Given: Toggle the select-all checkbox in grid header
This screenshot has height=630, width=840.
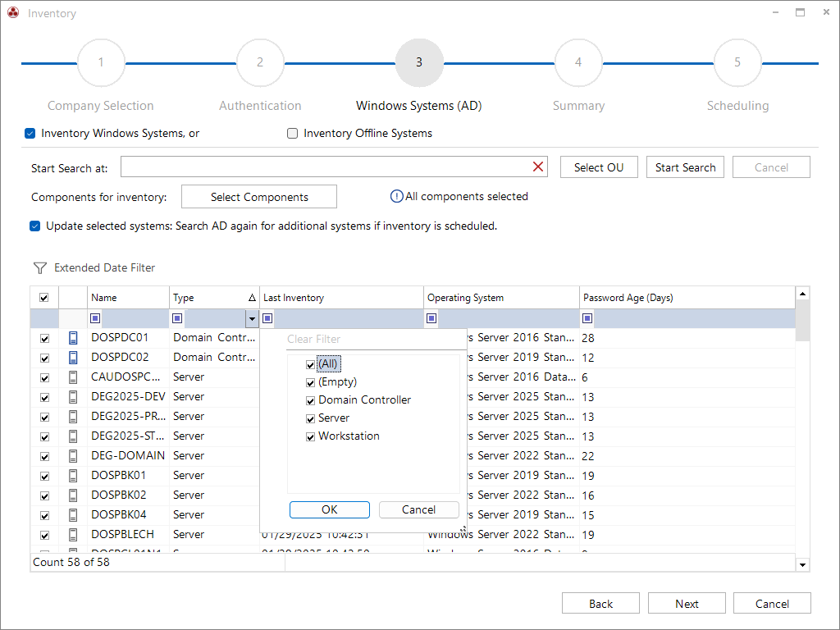Looking at the screenshot, I should pyautogui.click(x=44, y=297).
